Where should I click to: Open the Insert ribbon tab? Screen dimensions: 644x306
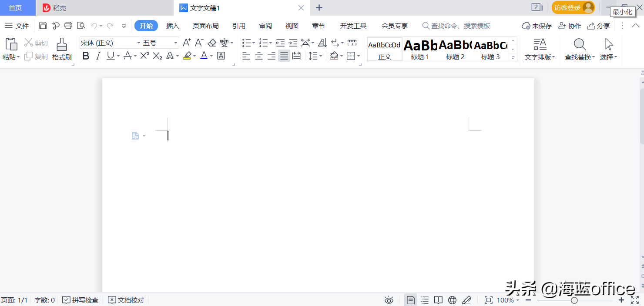click(173, 26)
